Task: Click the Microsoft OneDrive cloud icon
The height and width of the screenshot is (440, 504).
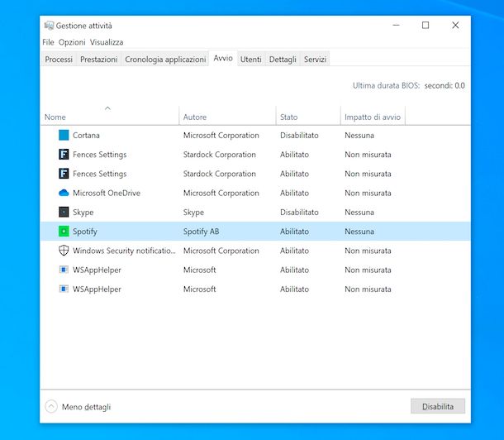Action: [x=64, y=193]
